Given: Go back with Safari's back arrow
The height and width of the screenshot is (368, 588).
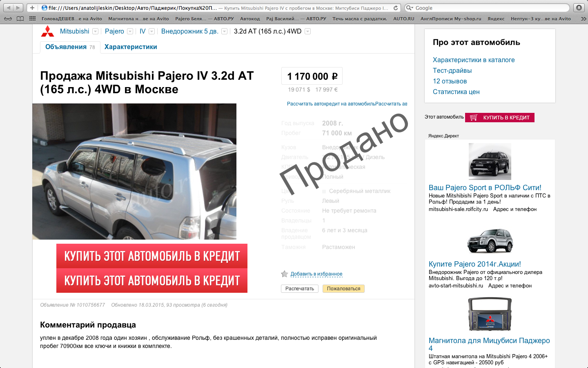Looking at the screenshot, I should click(x=9, y=8).
